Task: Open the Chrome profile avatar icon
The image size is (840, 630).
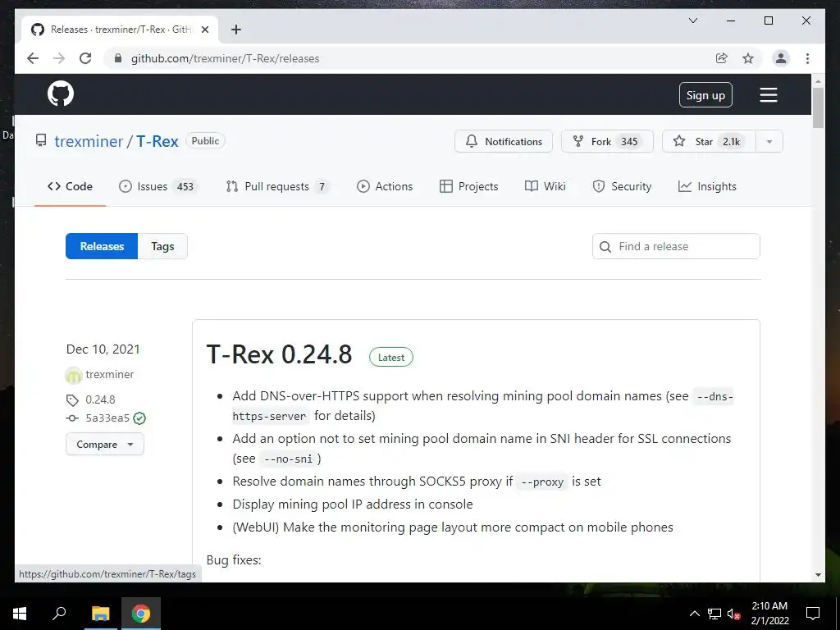Action: tap(781, 58)
